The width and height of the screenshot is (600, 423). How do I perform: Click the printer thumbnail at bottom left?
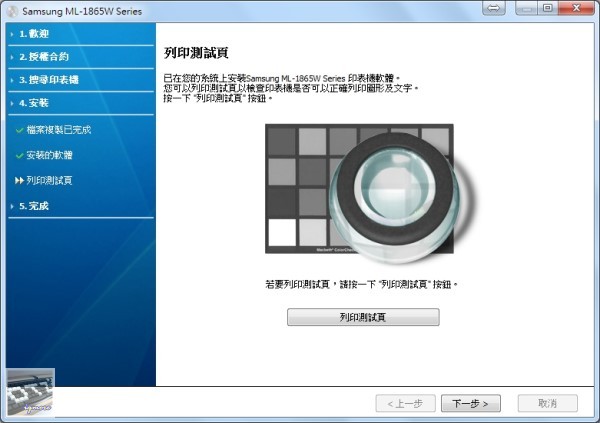click(31, 392)
